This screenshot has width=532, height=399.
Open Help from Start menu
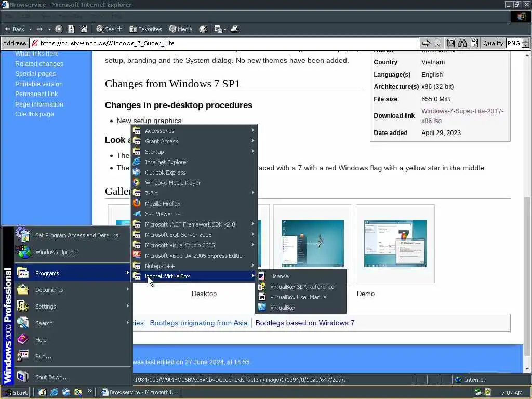(x=72, y=340)
